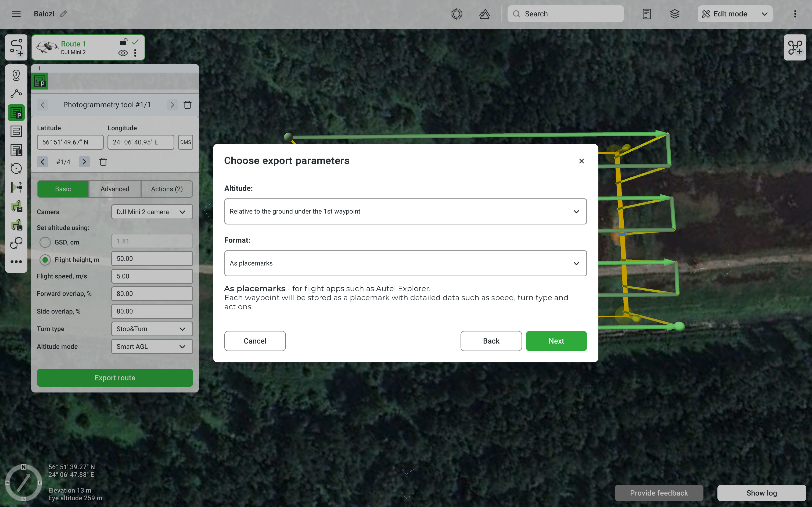Toggle the Route 1 lock icon
The image size is (812, 507).
pos(123,42)
